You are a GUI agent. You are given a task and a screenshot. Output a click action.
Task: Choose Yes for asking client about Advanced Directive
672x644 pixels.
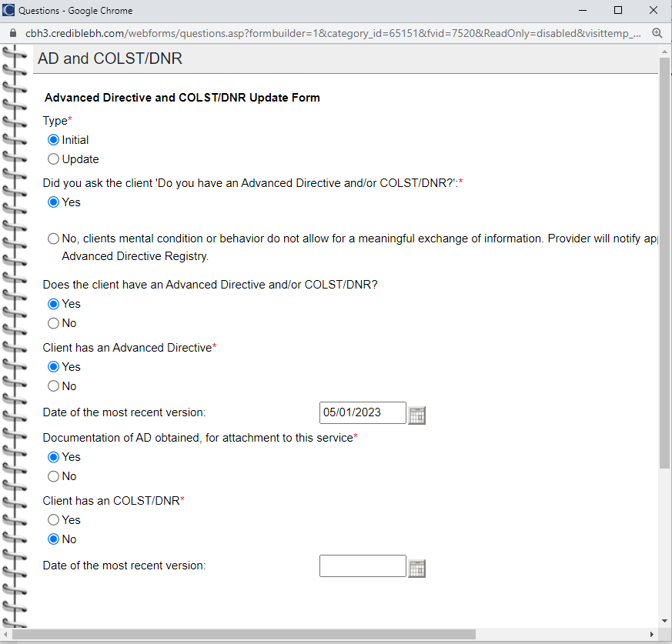(53, 202)
